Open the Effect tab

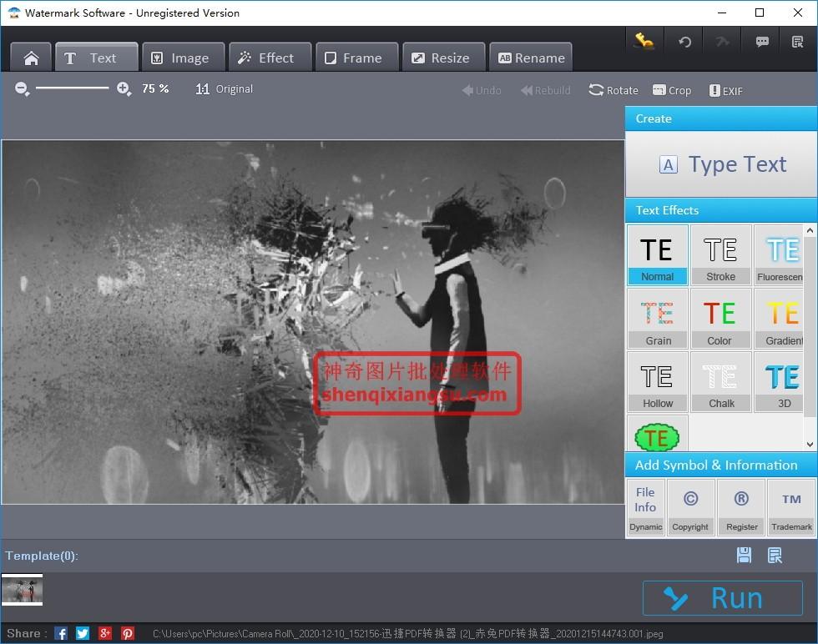[270, 58]
